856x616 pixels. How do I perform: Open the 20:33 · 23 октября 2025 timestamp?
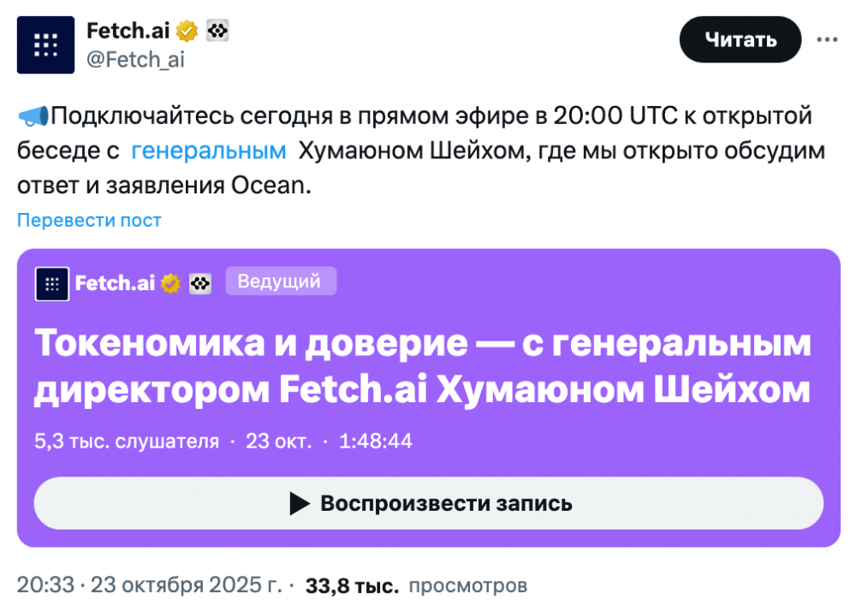pos(149,586)
